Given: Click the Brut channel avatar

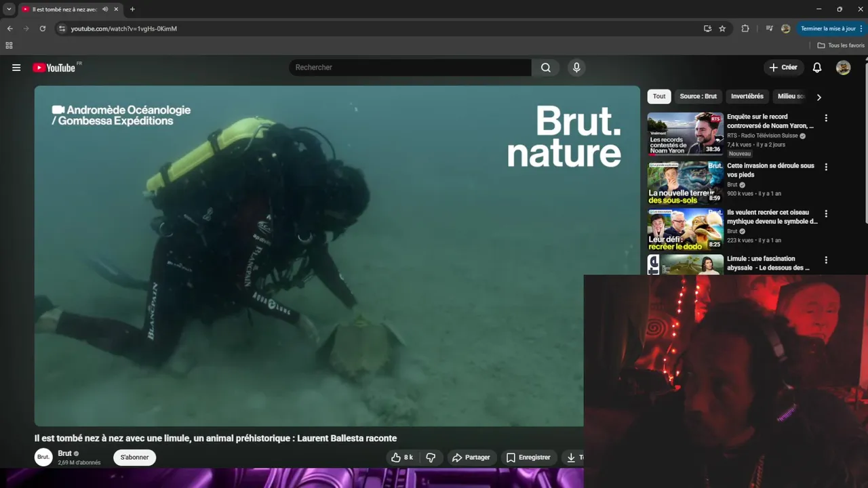Looking at the screenshot, I should pos(43,457).
